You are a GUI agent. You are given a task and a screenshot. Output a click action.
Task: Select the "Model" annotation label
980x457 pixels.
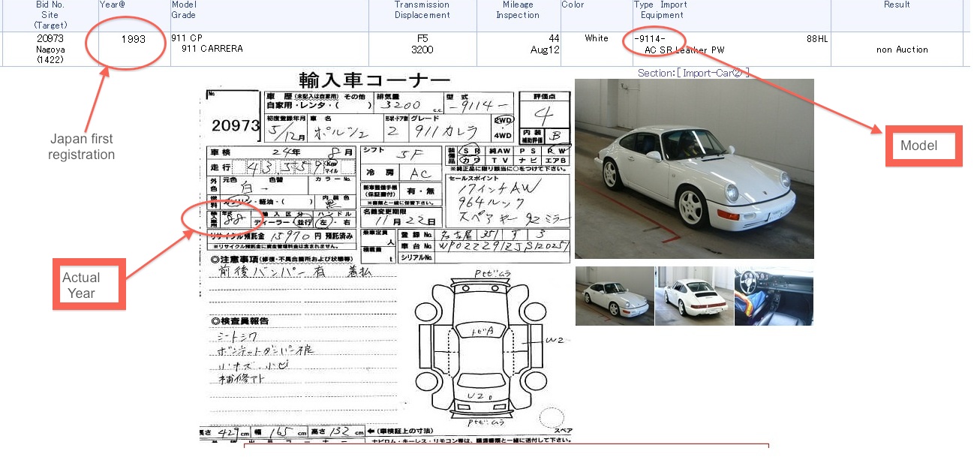[924, 146]
